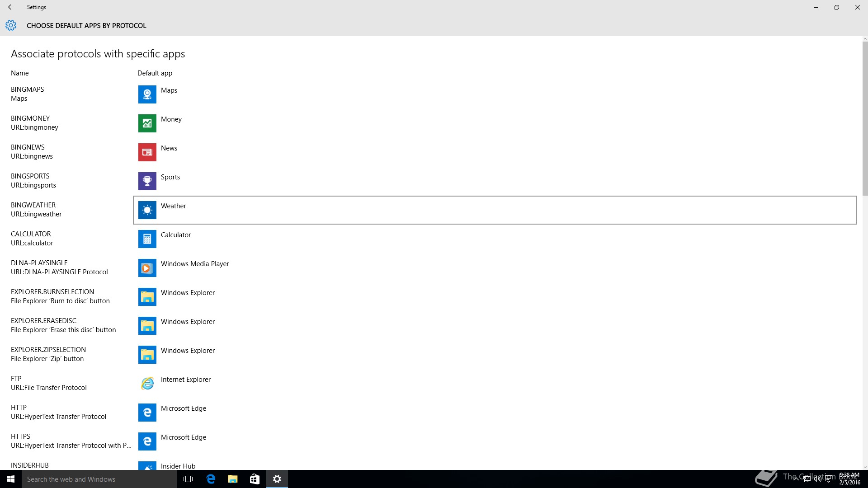Go back using the Settings back arrow
The width and height of the screenshot is (868, 488).
pyautogui.click(x=11, y=7)
